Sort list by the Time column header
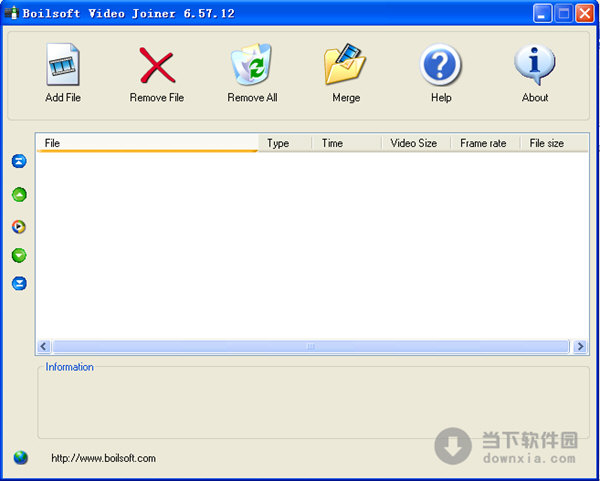 346,143
